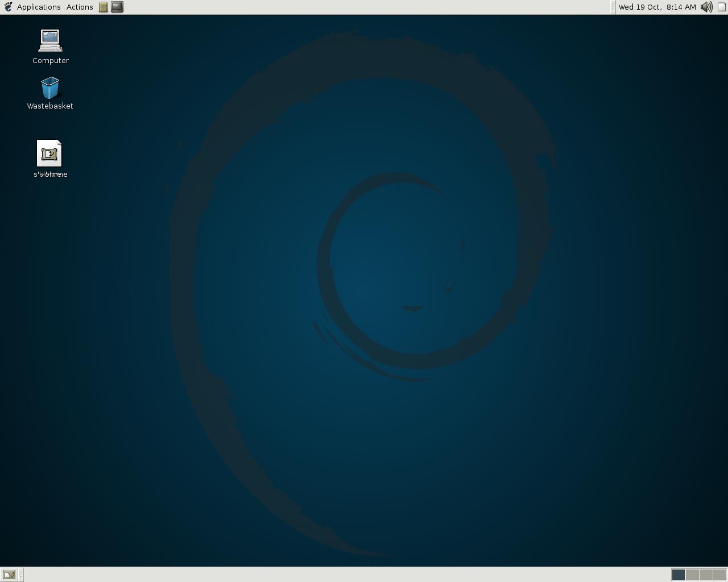This screenshot has width=728, height=582.
Task: Click the window selector icon after volume
Action: (x=722, y=7)
